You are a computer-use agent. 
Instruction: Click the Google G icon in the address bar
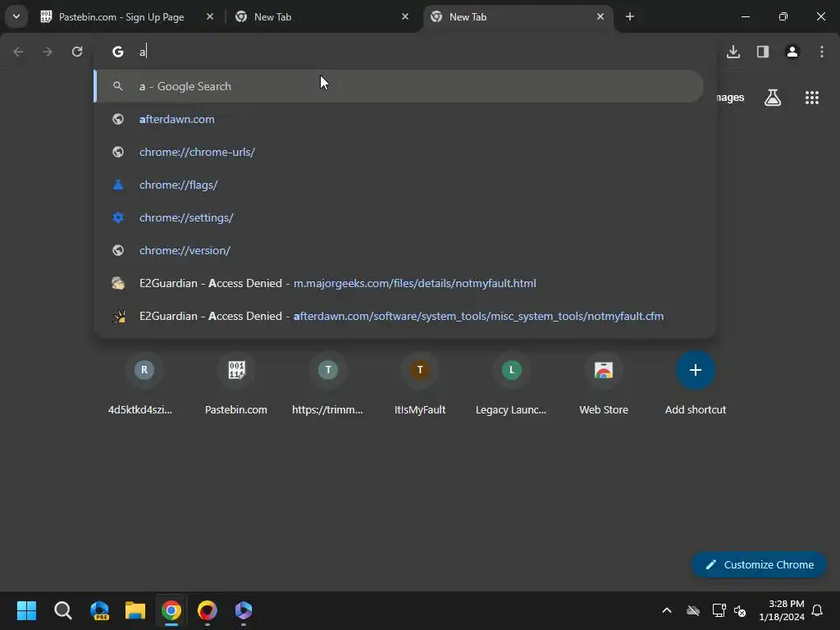click(x=118, y=52)
